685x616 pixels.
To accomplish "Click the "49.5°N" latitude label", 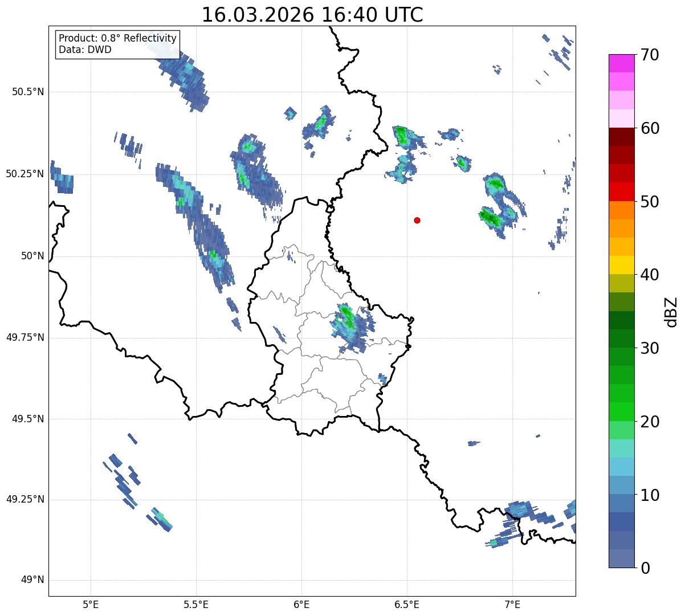I will (x=28, y=419).
